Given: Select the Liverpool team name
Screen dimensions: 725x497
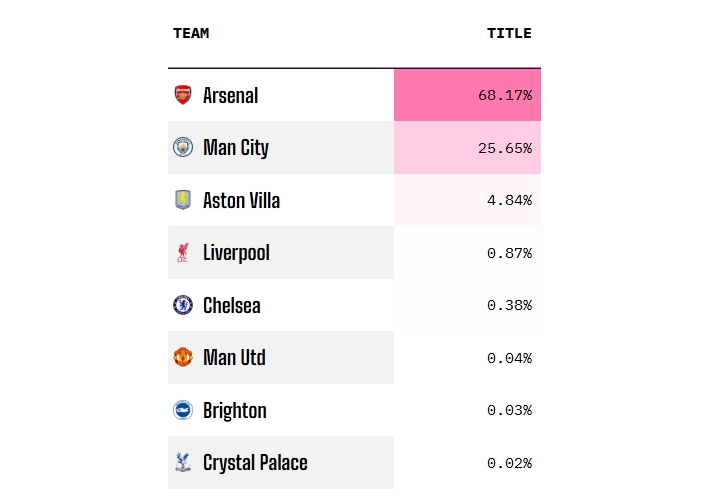Looking at the screenshot, I should (236, 253).
